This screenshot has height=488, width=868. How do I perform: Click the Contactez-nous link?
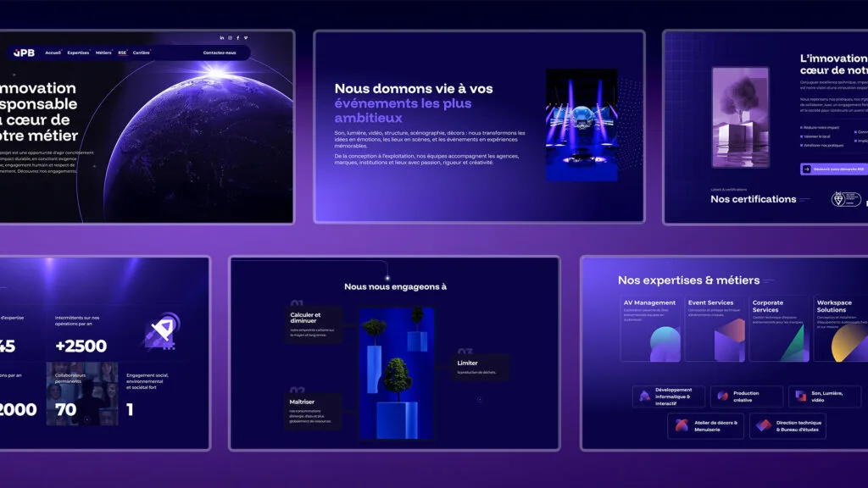tap(220, 53)
